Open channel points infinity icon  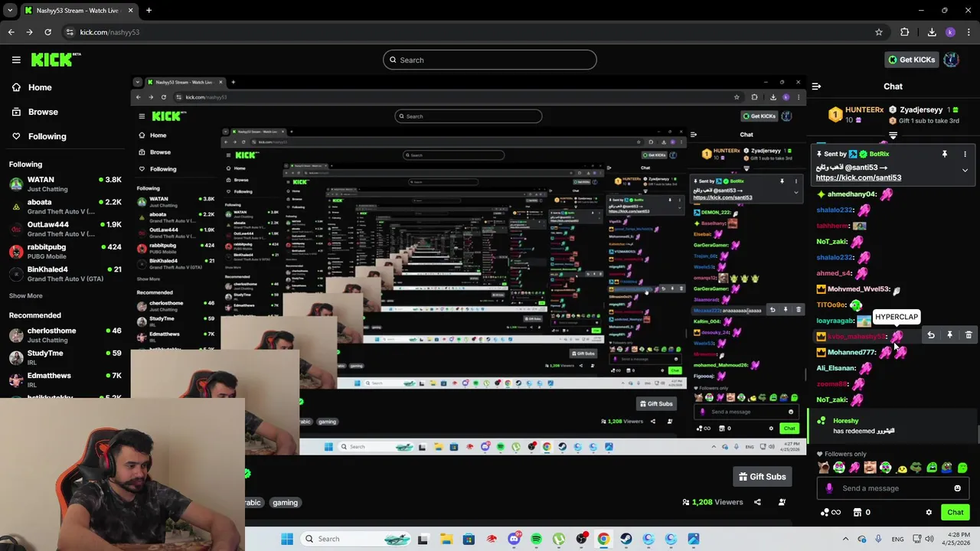(830, 512)
